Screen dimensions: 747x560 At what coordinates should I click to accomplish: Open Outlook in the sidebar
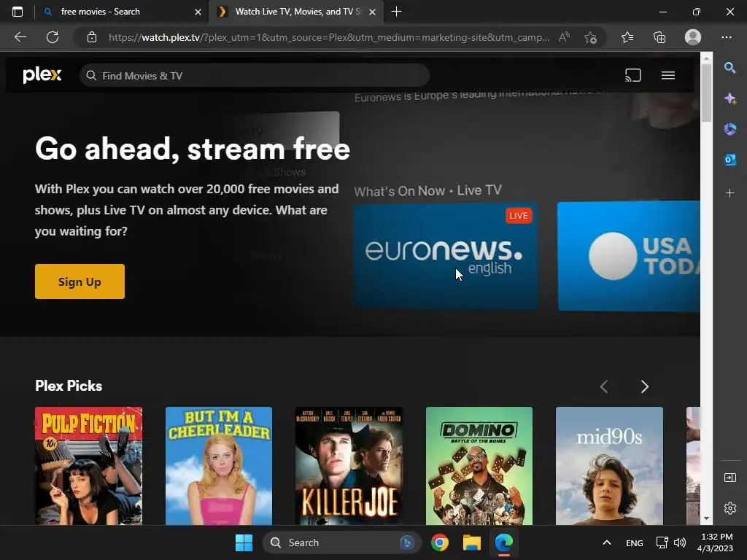click(x=729, y=160)
